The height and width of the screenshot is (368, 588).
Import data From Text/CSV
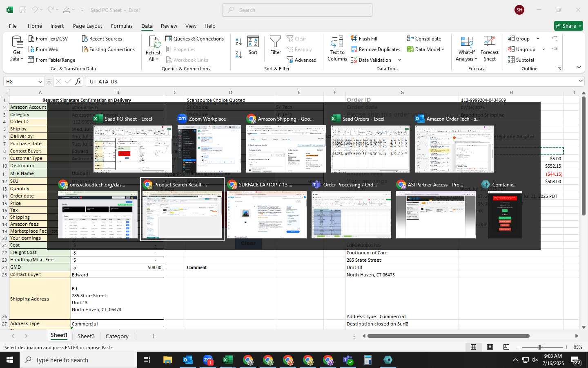pos(48,39)
